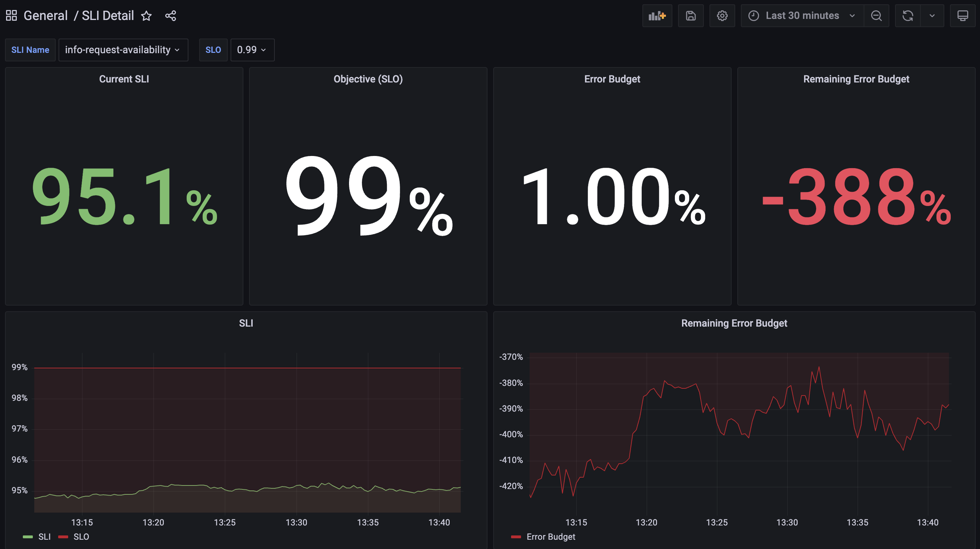Click the share dashboard icon
The image size is (980, 549).
point(171,16)
